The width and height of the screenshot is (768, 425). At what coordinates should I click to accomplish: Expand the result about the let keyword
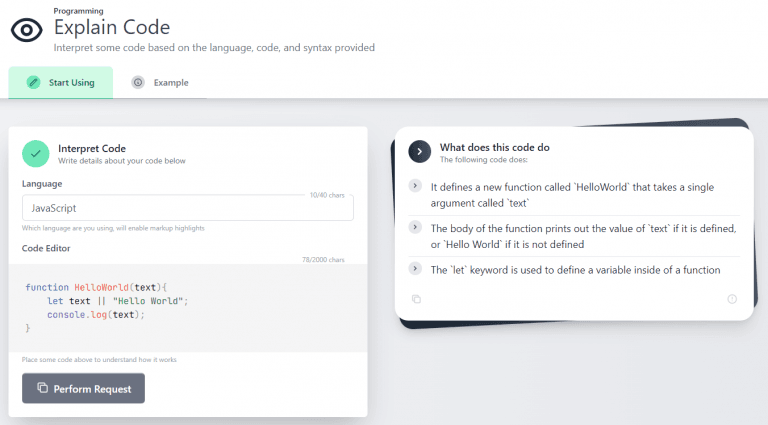point(416,269)
